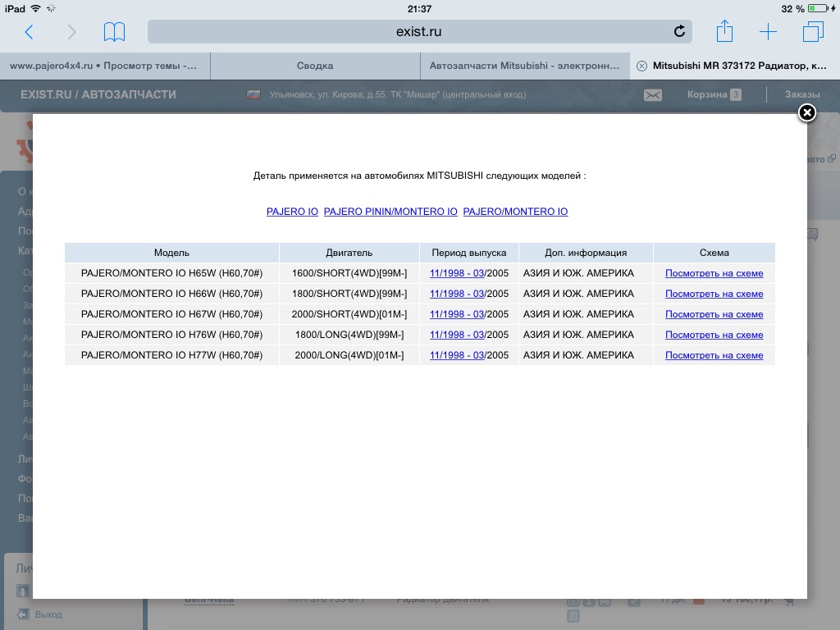Open the PAJERO IO model link
This screenshot has width=840, height=630.
(x=292, y=212)
